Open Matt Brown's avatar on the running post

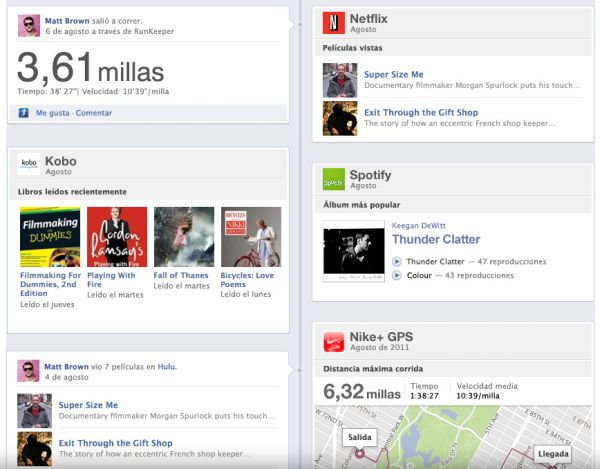tap(29, 26)
